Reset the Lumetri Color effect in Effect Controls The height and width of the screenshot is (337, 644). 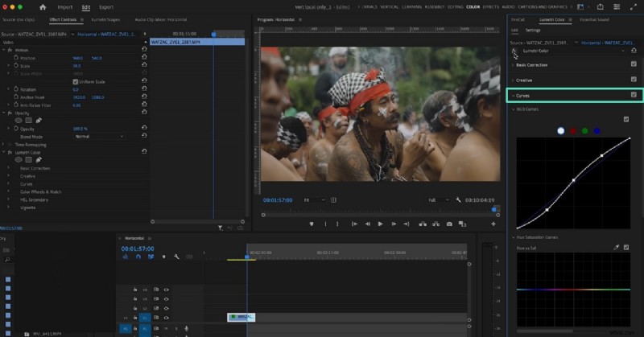pyautogui.click(x=144, y=151)
